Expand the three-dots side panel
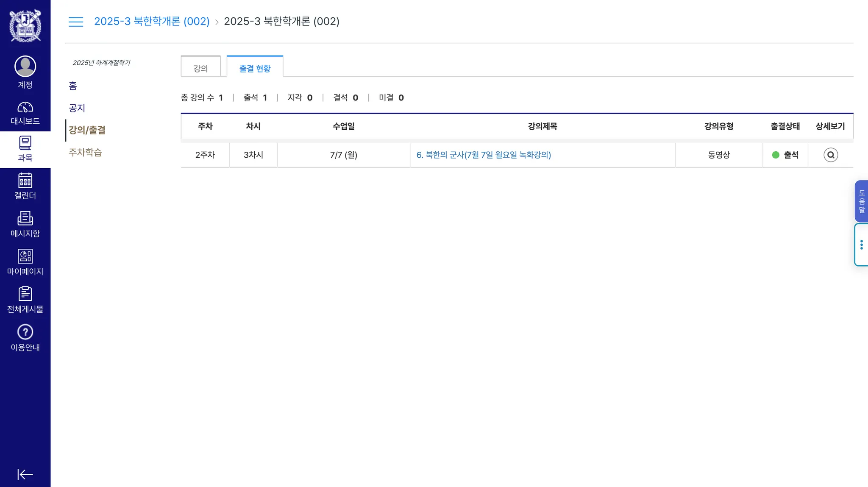This screenshot has width=868, height=487. click(861, 245)
